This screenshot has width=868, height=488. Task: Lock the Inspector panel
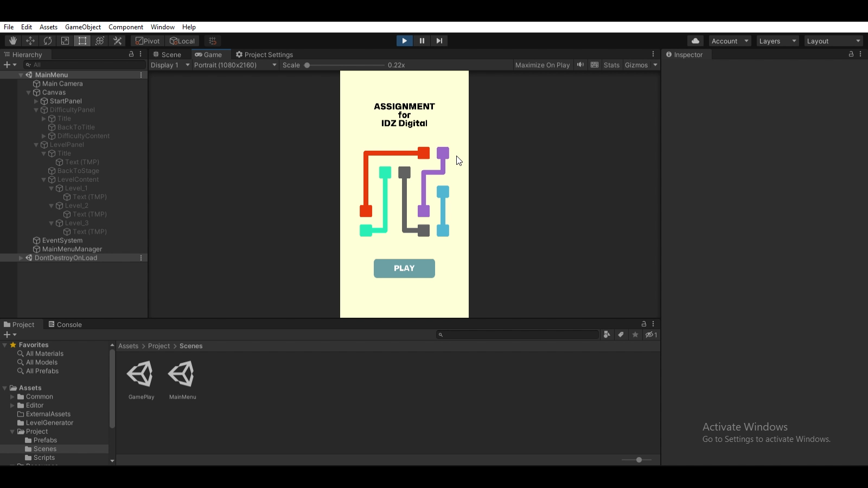[851, 54]
